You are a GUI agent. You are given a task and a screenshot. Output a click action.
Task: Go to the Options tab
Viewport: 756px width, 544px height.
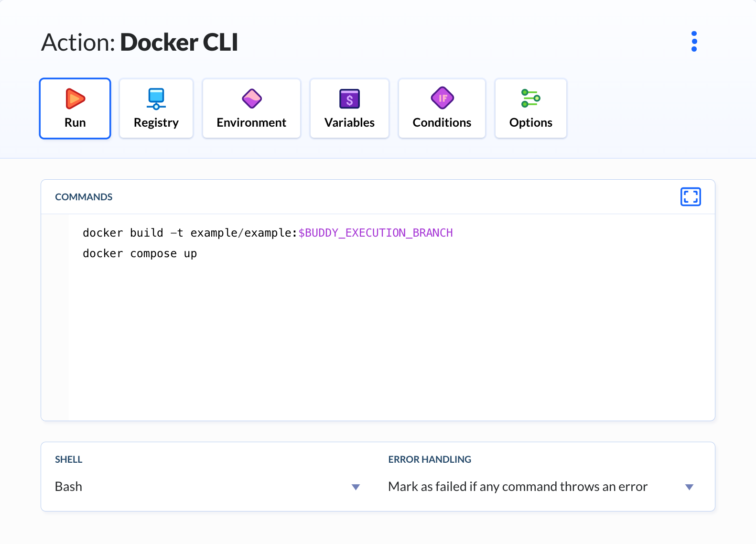(531, 109)
